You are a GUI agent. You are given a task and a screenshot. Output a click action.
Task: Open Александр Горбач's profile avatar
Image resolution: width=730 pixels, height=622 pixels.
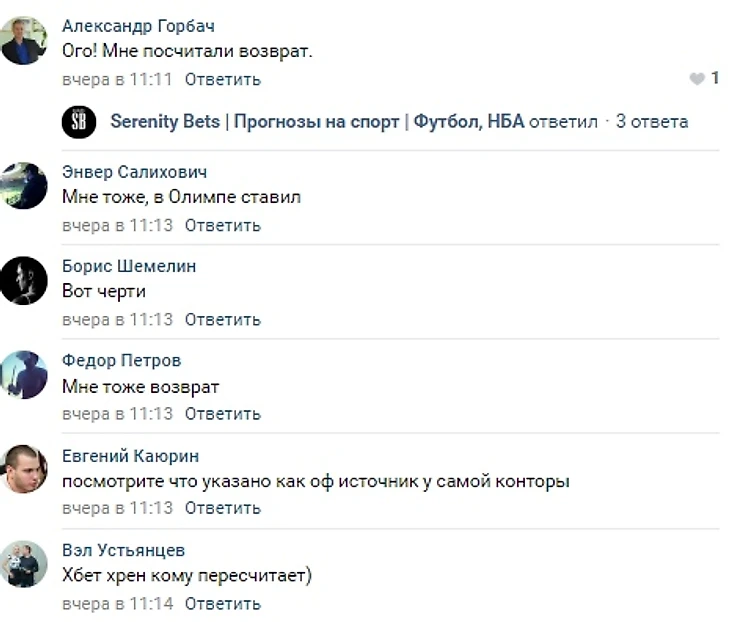click(x=24, y=41)
